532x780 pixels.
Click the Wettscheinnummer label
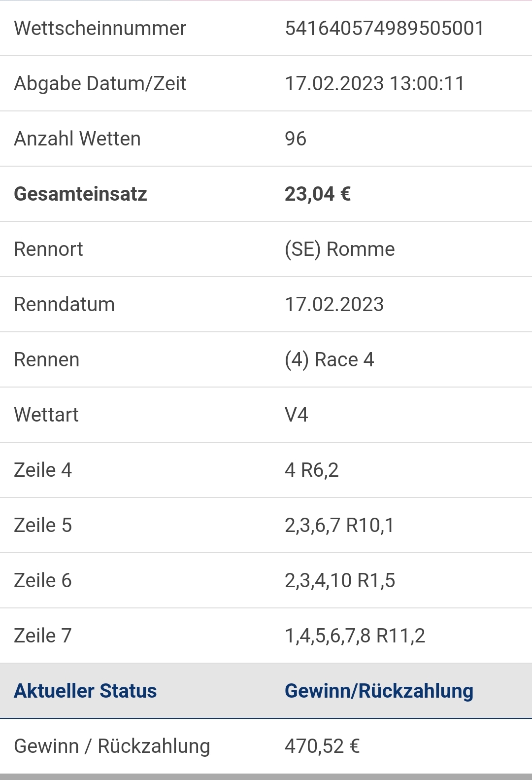100,28
